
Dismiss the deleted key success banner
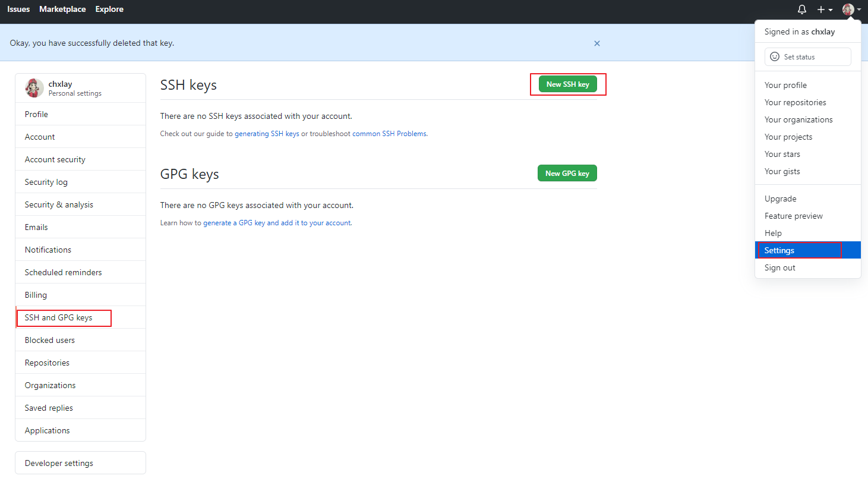point(597,43)
